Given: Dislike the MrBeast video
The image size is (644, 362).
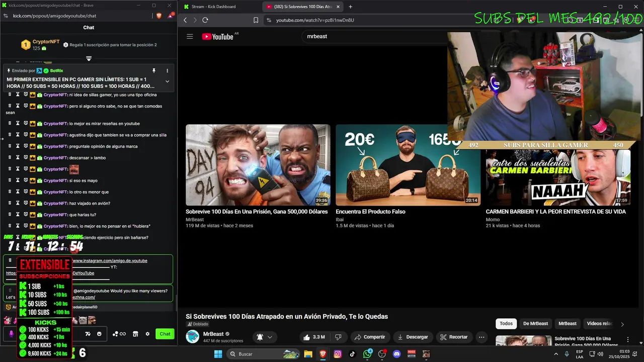Looking at the screenshot, I should click(x=338, y=337).
